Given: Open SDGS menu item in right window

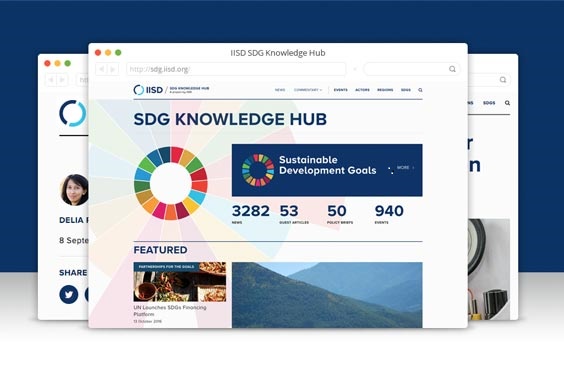Looking at the screenshot, I should [x=489, y=103].
